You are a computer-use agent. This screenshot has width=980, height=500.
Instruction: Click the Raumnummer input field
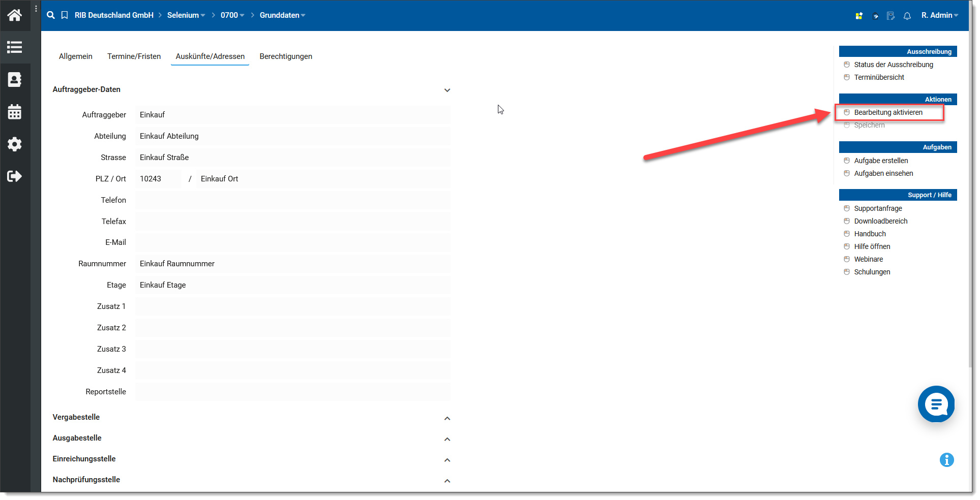[293, 264]
